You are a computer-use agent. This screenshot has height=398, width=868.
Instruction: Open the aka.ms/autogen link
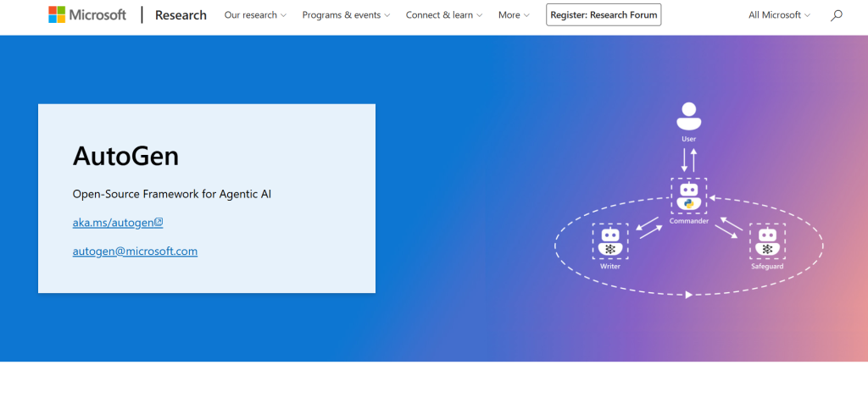click(118, 223)
